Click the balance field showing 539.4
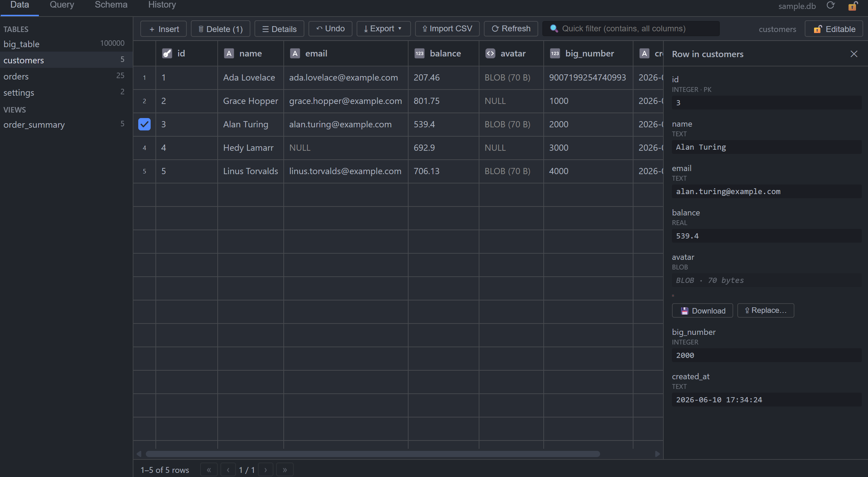The height and width of the screenshot is (477, 868). click(x=767, y=236)
